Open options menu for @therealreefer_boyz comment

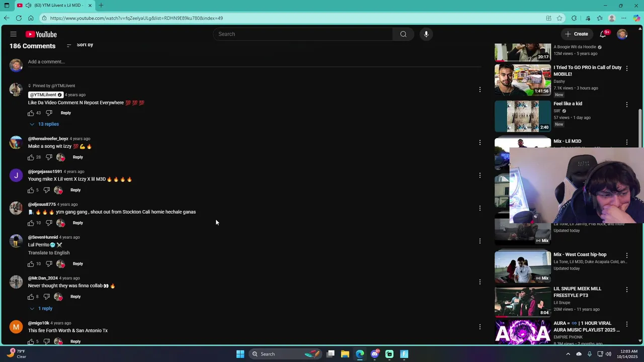(480, 143)
